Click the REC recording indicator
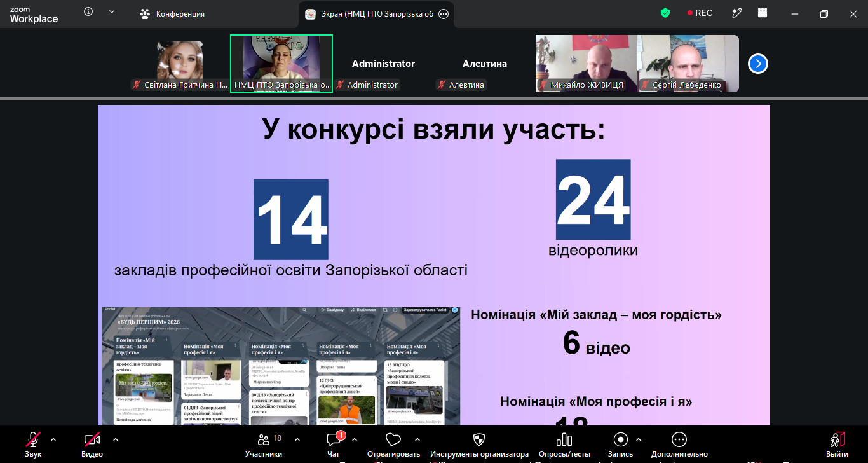This screenshot has height=463, width=868. (700, 13)
